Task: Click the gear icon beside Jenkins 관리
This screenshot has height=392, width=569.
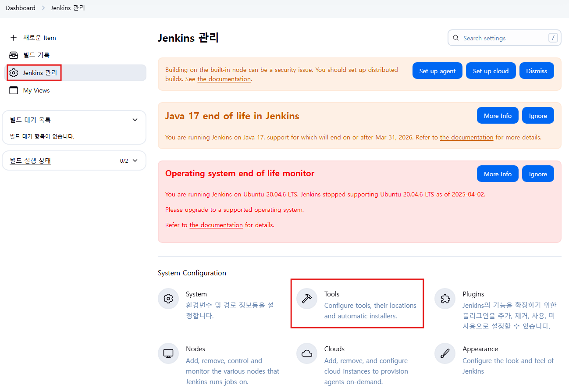Action: 14,73
